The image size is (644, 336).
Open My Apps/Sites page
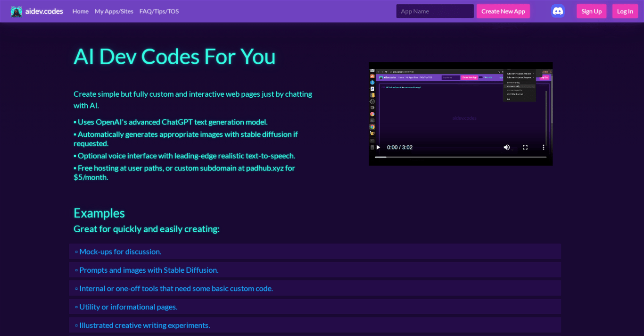[x=114, y=11]
